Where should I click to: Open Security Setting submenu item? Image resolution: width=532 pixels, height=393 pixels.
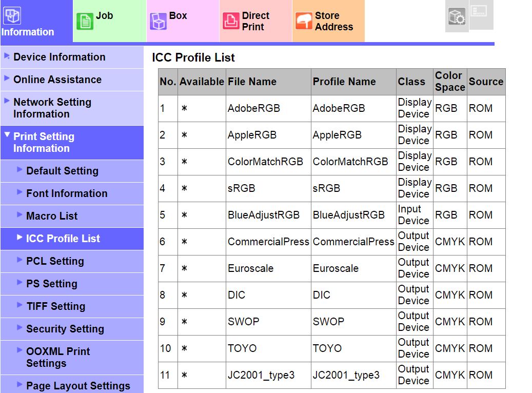72,329
